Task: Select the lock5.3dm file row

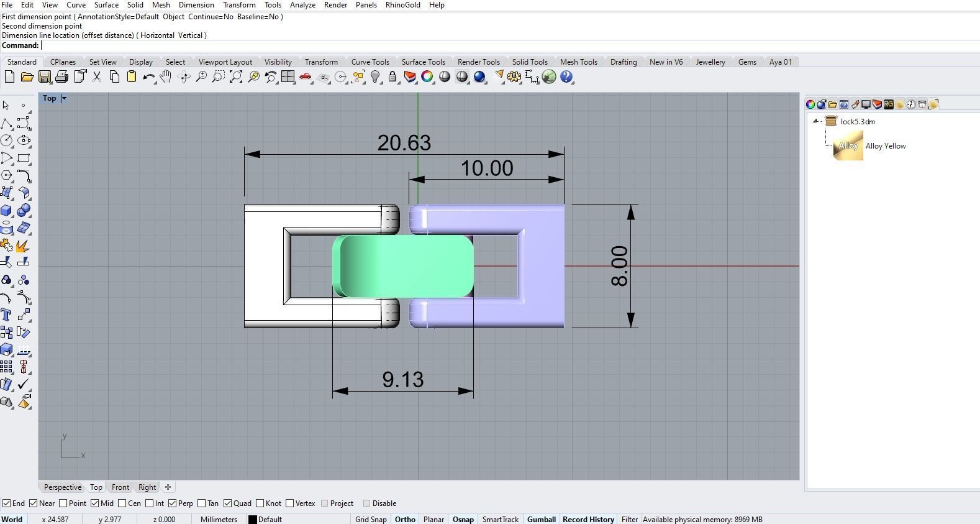Action: click(858, 121)
